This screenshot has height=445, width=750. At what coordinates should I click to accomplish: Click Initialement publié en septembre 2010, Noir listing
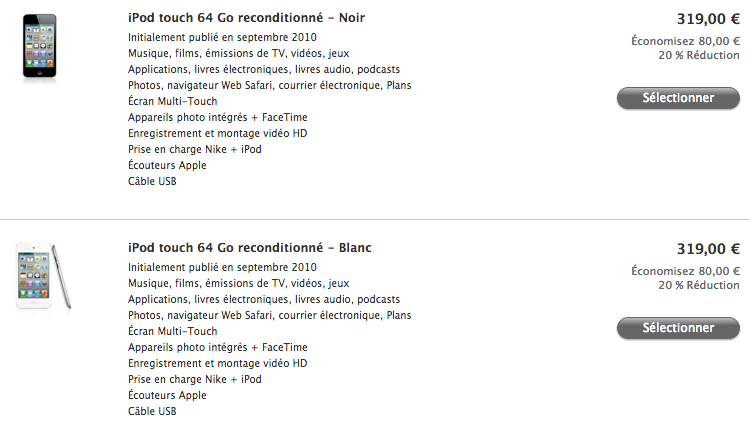[222, 37]
